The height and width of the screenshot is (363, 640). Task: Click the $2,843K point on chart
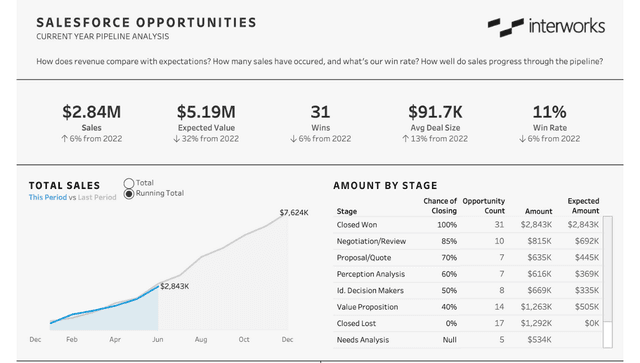click(158, 287)
